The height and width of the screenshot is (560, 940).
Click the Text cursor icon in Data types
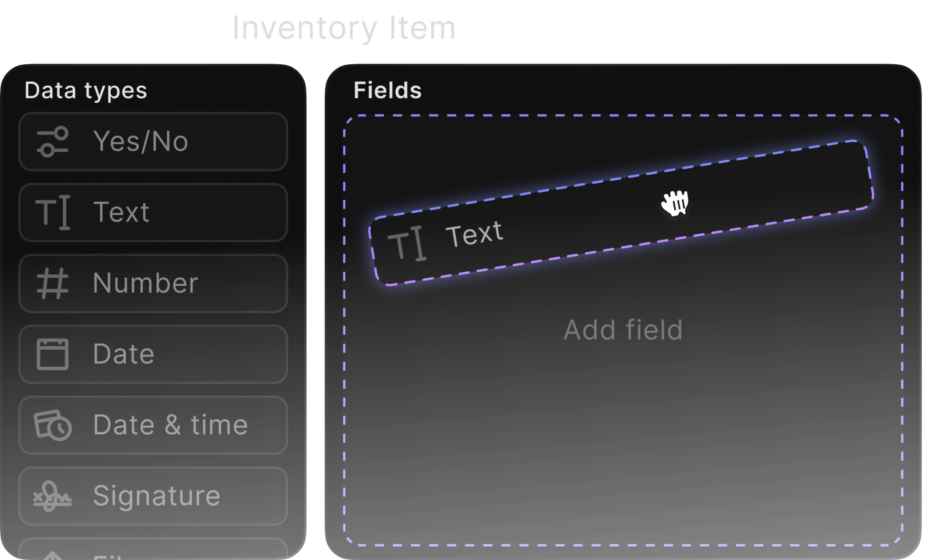click(52, 212)
